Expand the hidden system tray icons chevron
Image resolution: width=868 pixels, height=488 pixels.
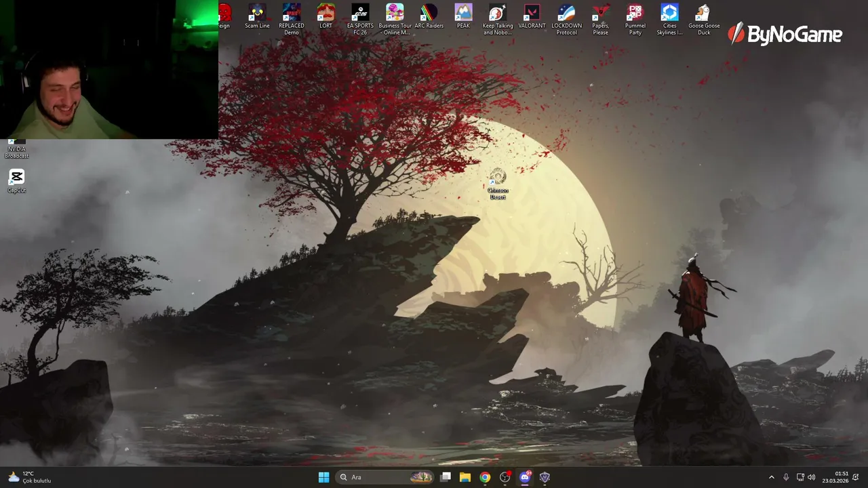771,477
